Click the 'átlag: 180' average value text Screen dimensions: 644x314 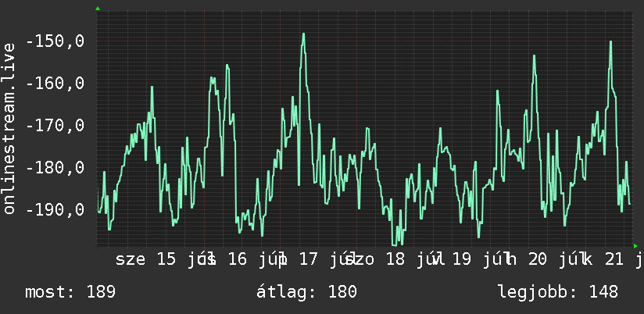point(306,292)
